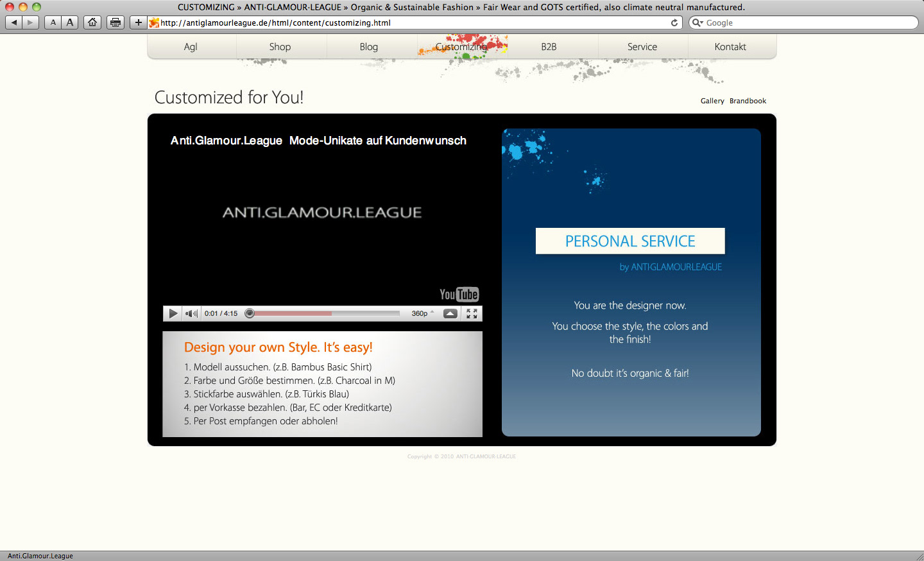
Task: Click the video scrubber handle
Action: coord(250,313)
